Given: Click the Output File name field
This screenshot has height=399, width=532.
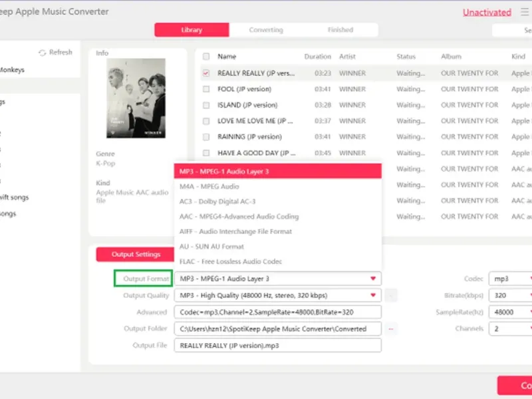Looking at the screenshot, I should [277, 345].
